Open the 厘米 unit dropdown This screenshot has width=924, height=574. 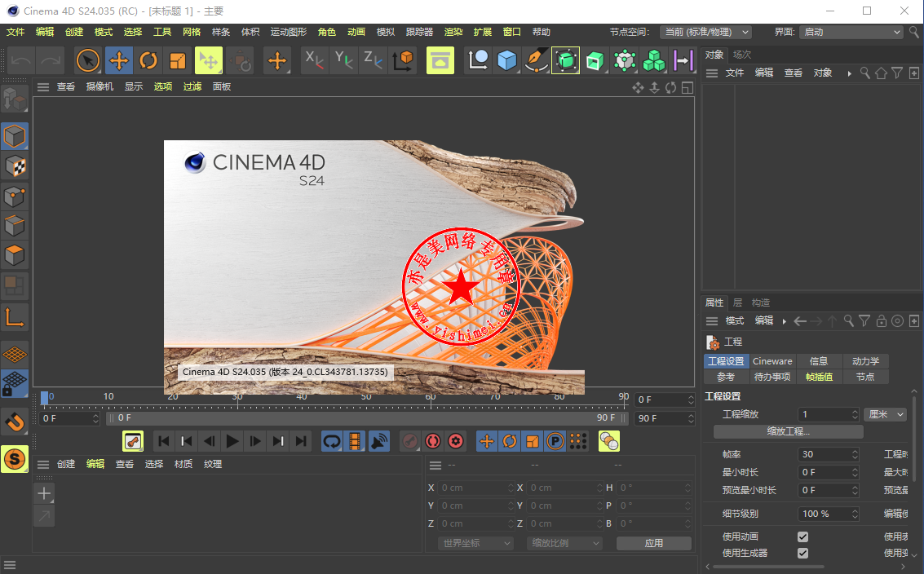pyautogui.click(x=885, y=414)
